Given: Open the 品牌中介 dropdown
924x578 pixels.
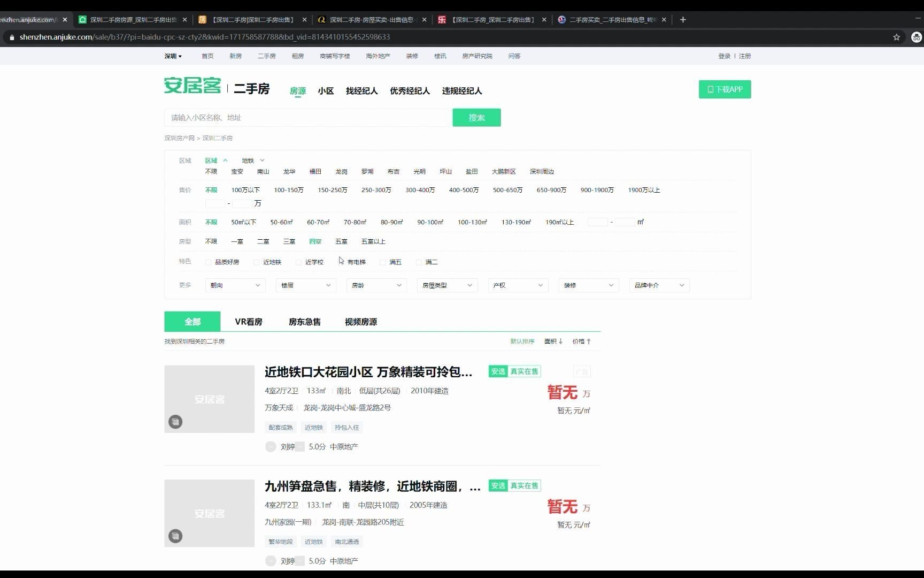Looking at the screenshot, I should pyautogui.click(x=659, y=285).
